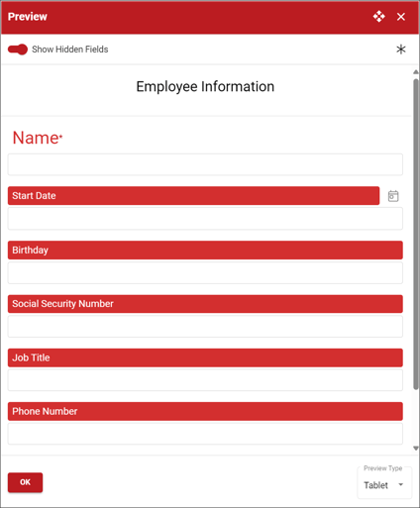420x508 pixels.
Task: Click the Name input field
Action: (205, 164)
